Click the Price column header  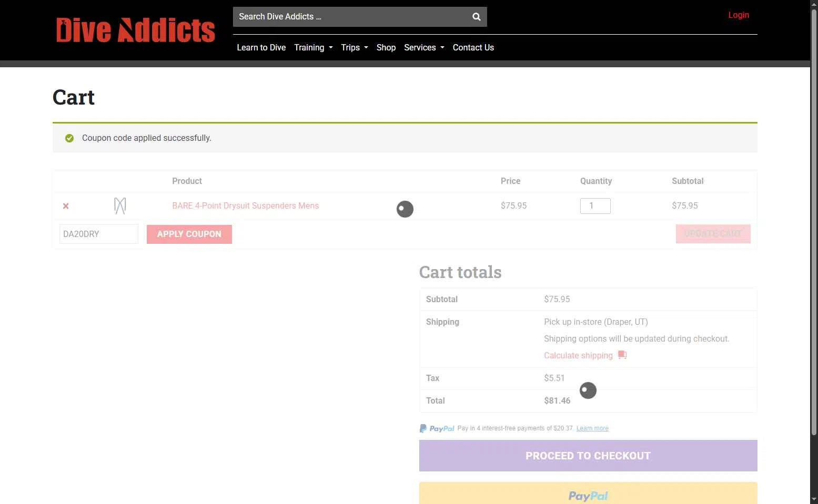coord(510,181)
